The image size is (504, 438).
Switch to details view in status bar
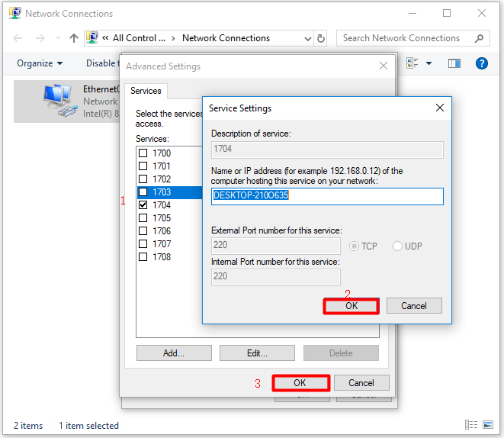pyautogui.click(x=471, y=425)
